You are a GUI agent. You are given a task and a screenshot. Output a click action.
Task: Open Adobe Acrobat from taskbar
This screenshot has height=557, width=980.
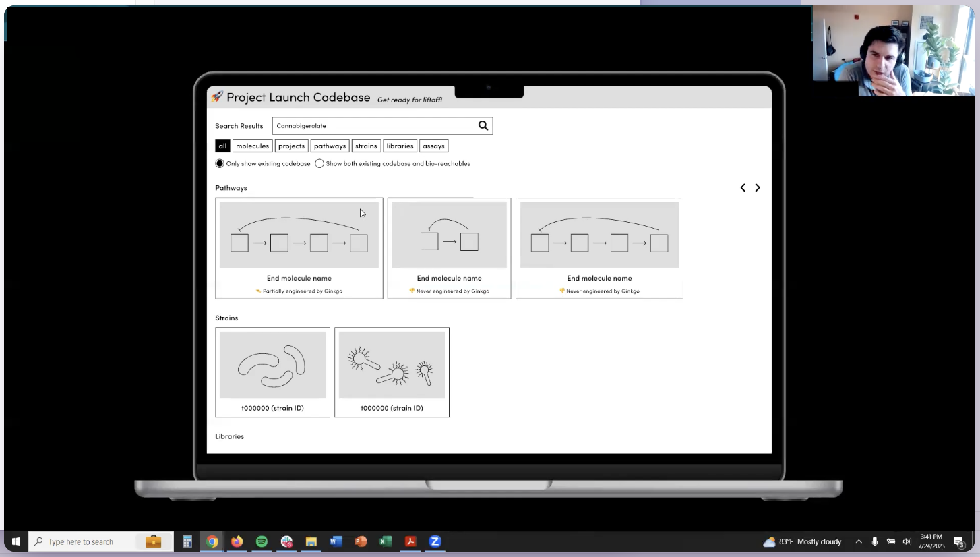tap(410, 541)
